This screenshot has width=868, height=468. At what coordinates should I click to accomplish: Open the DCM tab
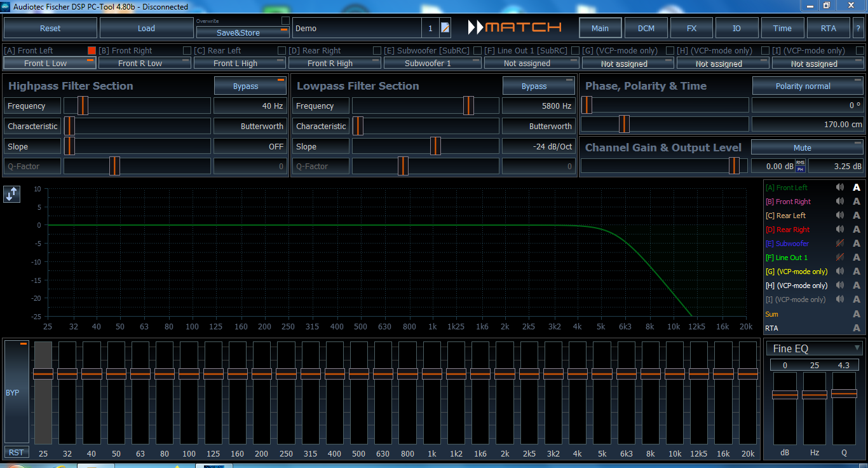coord(646,28)
